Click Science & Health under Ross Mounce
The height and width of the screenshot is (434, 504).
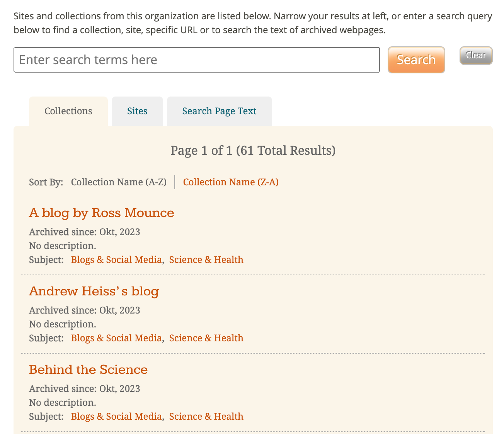click(206, 260)
